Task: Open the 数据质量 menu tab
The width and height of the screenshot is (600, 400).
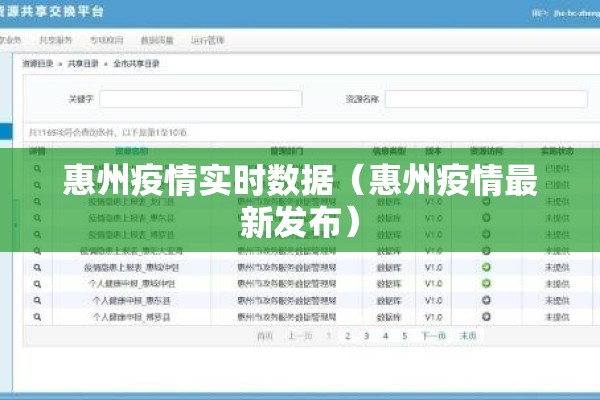Action: 157,40
